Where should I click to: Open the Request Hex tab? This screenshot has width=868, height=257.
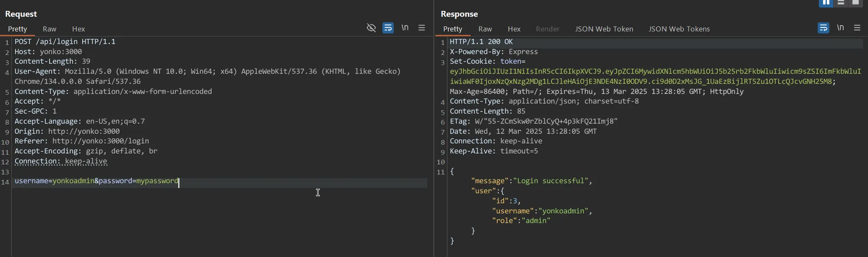point(78,29)
